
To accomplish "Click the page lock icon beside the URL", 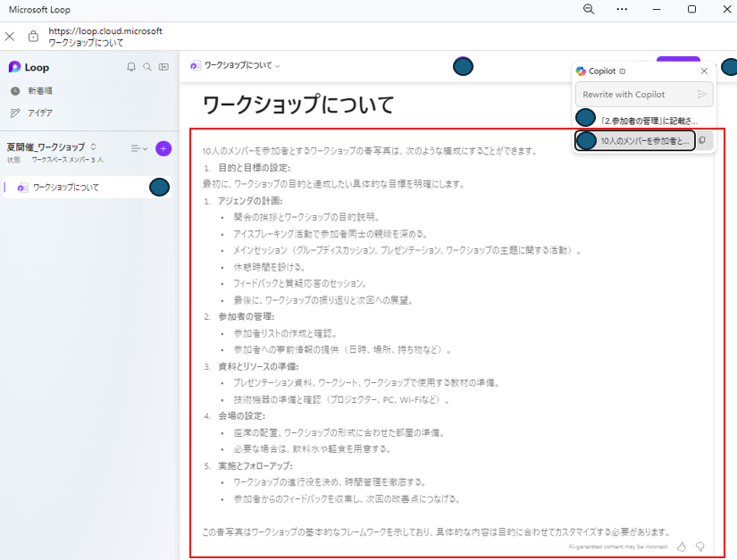I will 32,34.
